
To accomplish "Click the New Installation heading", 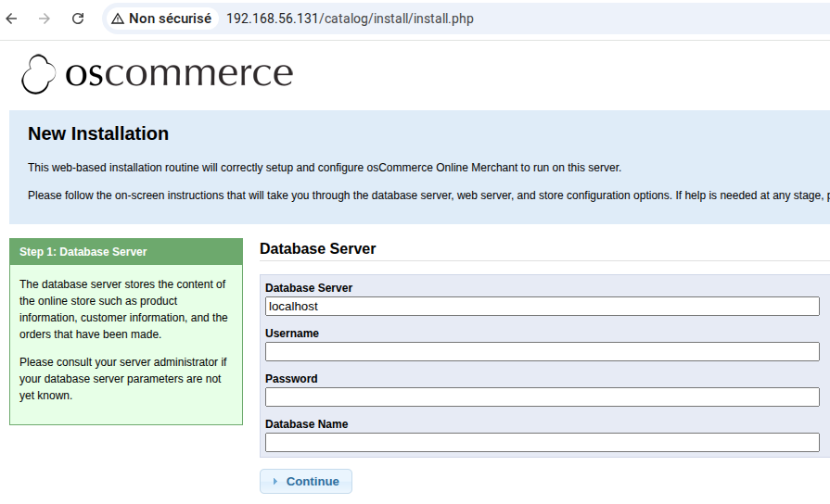I will (x=98, y=133).
